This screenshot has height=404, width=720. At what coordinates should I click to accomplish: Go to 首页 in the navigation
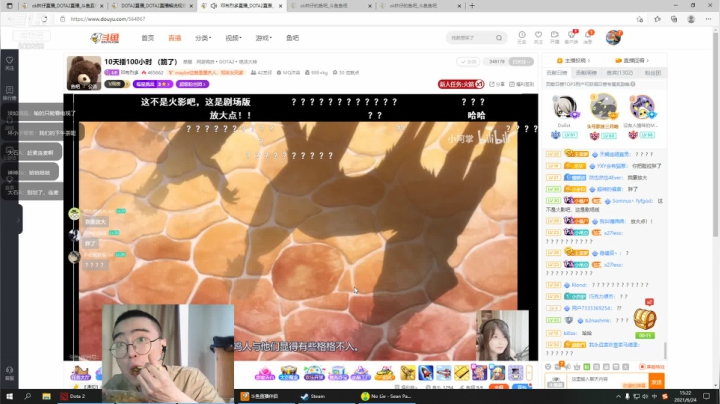tap(148, 38)
